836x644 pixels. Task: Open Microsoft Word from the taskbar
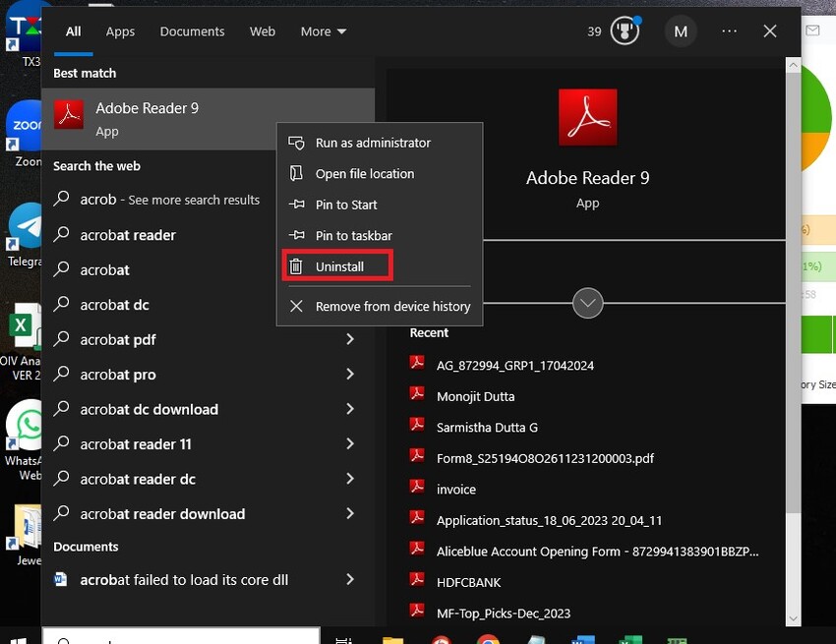tap(582, 637)
